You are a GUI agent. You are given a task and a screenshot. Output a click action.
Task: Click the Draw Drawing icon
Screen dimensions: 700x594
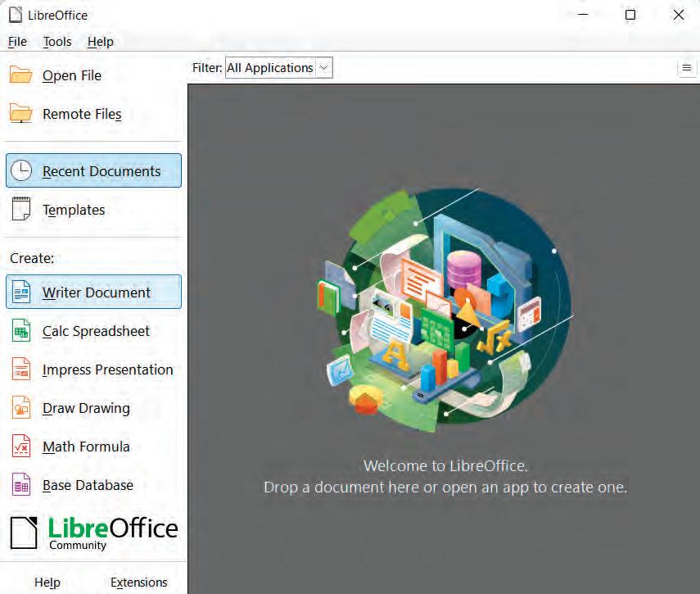(x=21, y=408)
